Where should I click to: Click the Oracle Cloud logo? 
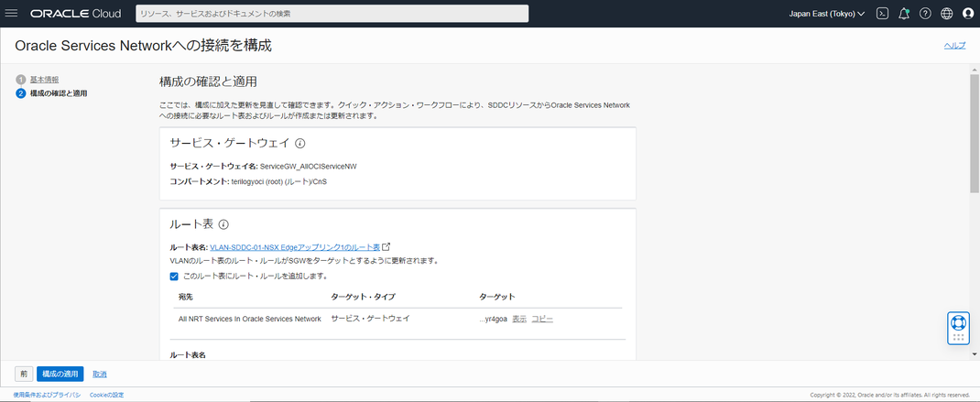[76, 13]
